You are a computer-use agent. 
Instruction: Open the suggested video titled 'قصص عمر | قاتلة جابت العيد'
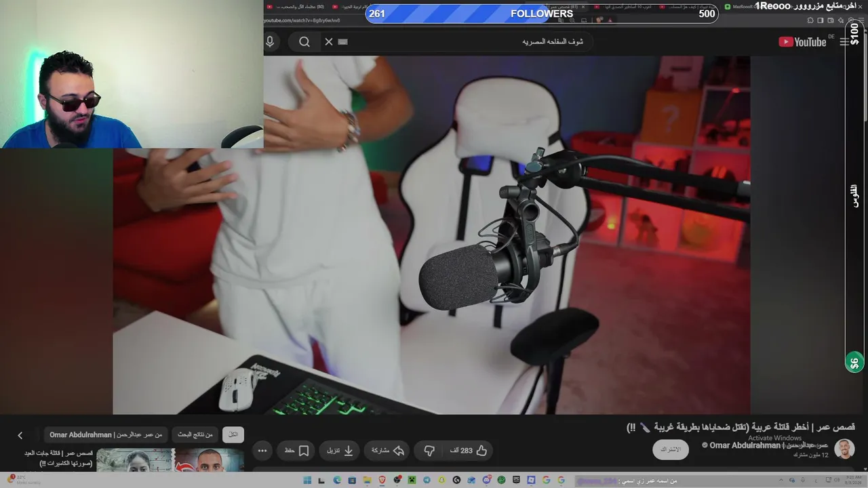[58, 458]
